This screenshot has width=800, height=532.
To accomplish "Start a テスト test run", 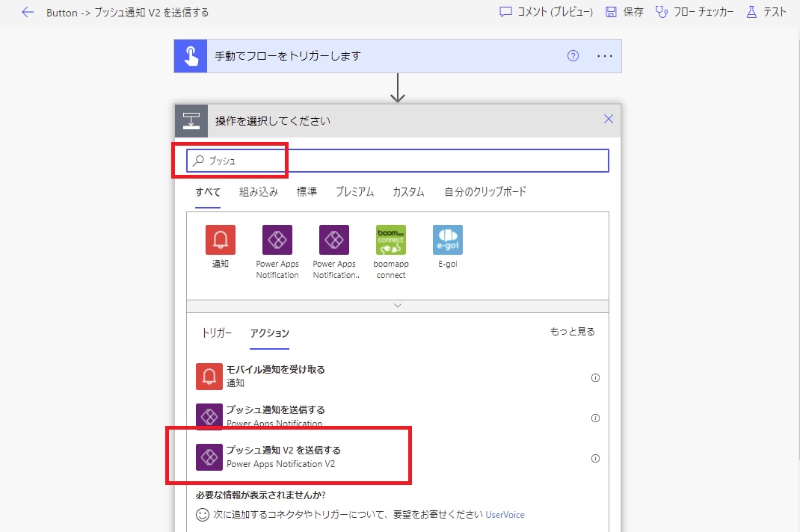I will point(766,12).
